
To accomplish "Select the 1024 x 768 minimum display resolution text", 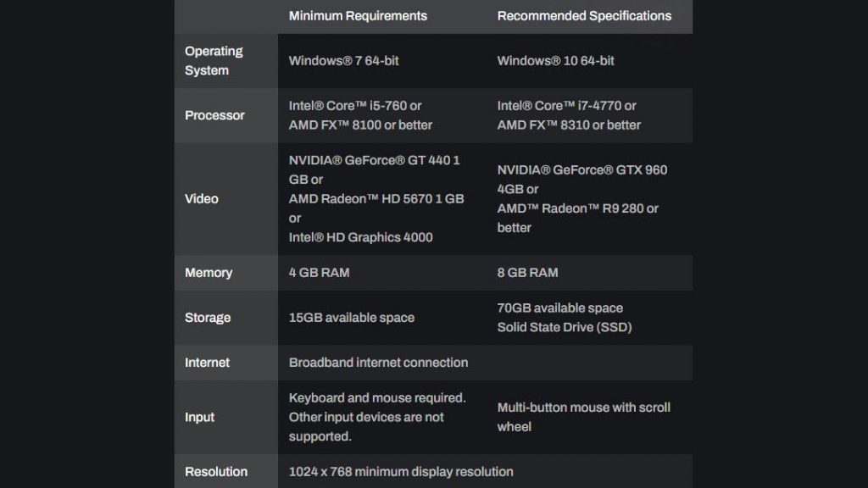I will click(x=400, y=472).
